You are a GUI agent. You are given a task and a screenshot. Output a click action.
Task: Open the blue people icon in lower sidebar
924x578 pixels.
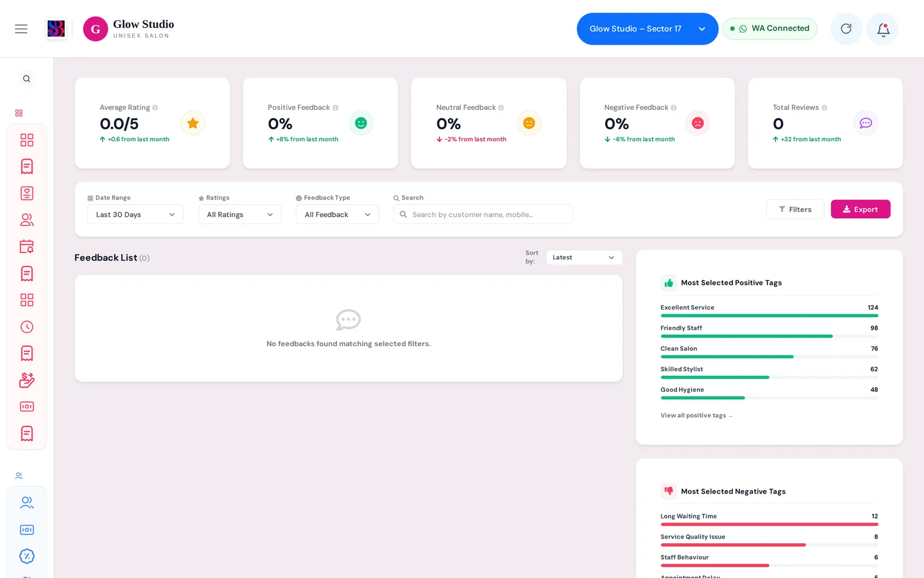[27, 503]
